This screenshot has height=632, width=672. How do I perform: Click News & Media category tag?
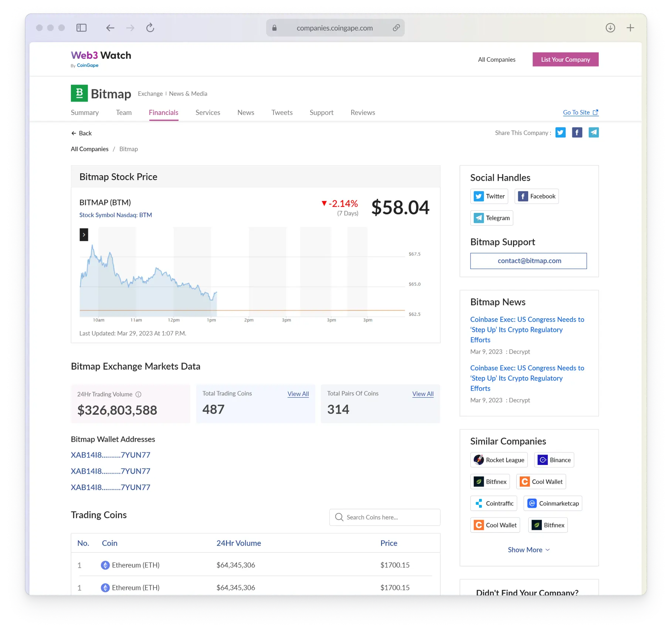[188, 94]
